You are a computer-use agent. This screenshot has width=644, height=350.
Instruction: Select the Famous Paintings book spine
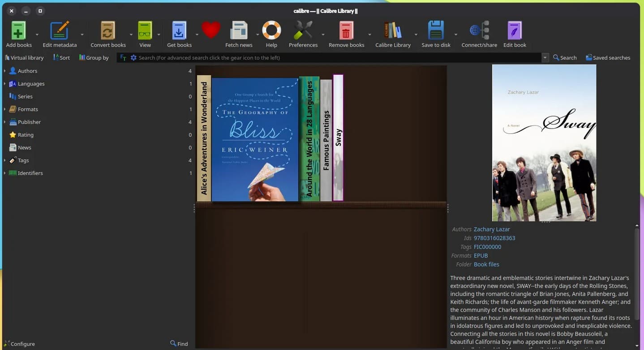point(326,140)
